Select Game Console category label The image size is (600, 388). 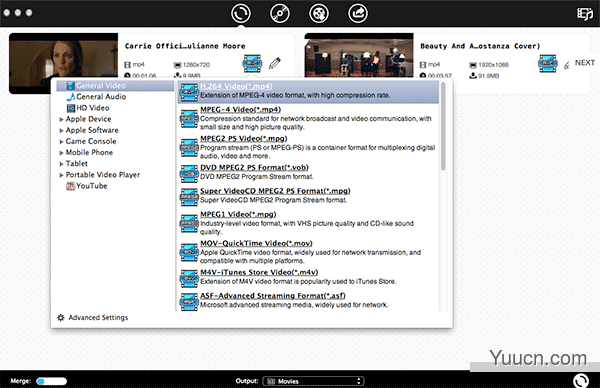point(91,141)
